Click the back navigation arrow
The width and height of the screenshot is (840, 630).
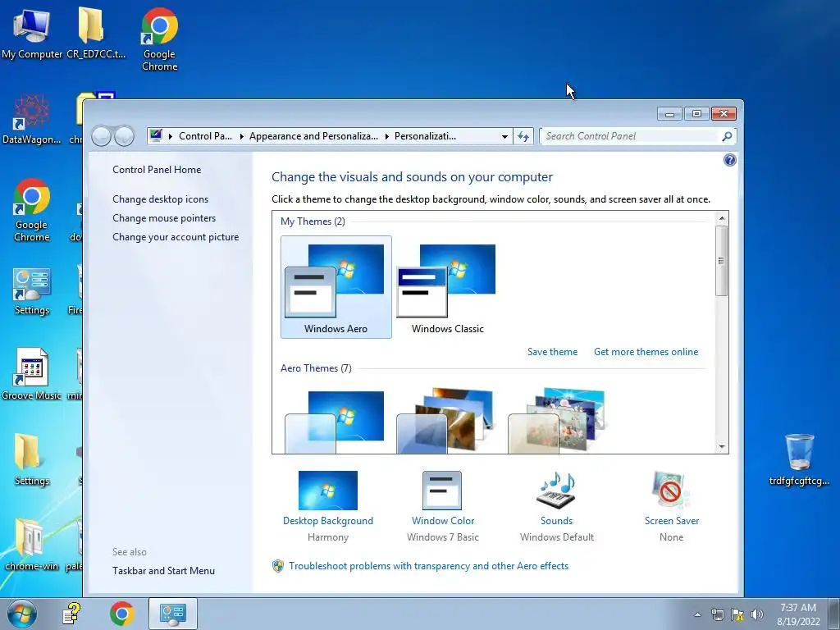click(x=101, y=136)
